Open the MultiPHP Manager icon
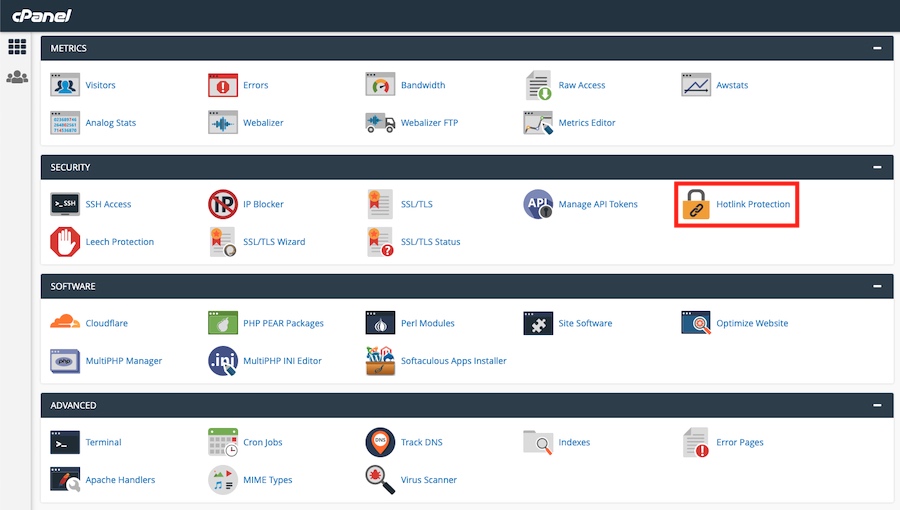Screen dimensions: 900x510 tap(65, 361)
